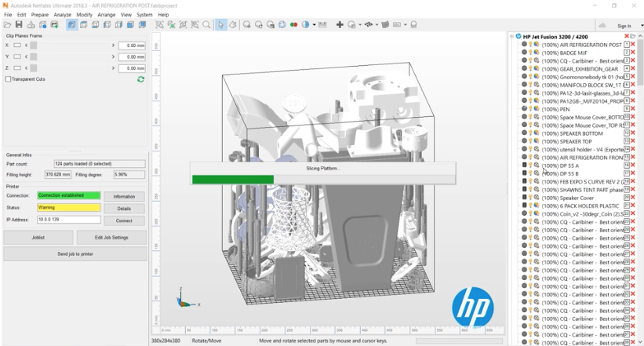Click the X clip plane 0.00 mm field
This screenshot has width=644, height=346.
(132, 46)
